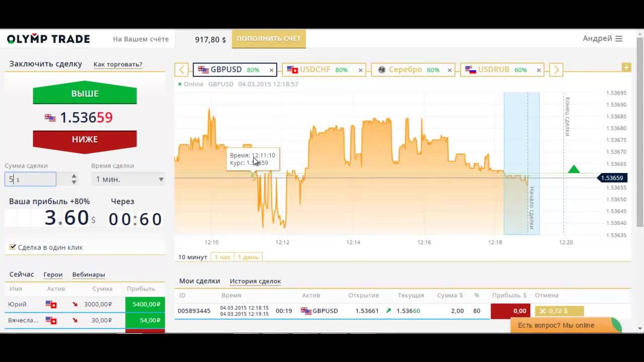Click the GBPUSD flag in deals table
This screenshot has width=644, height=362.
pos(306,311)
